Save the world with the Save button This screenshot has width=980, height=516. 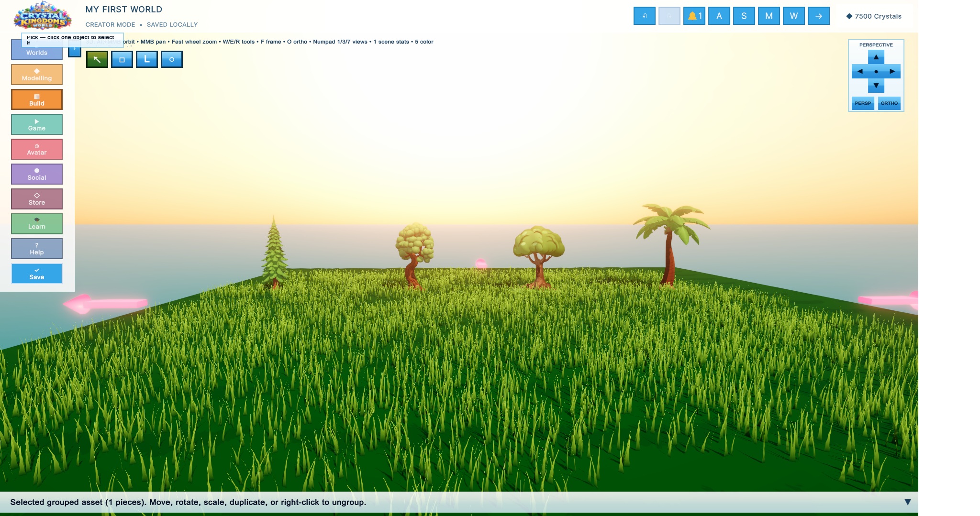click(x=37, y=274)
